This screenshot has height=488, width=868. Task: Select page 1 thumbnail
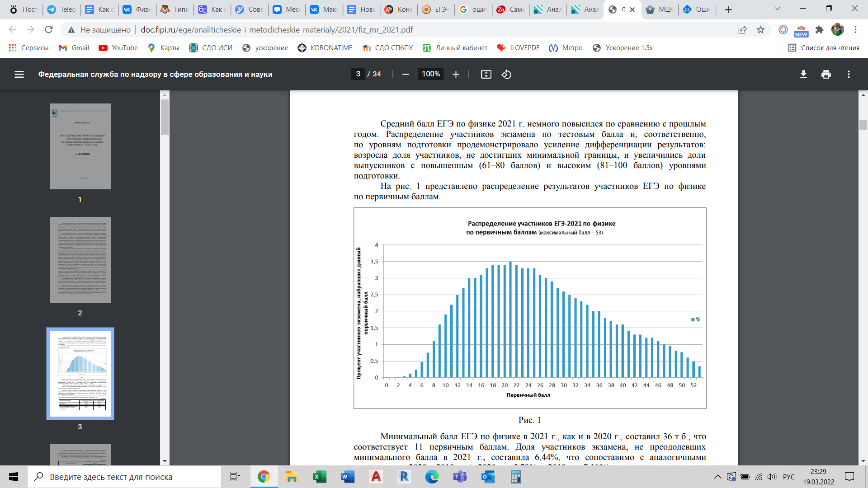click(80, 146)
